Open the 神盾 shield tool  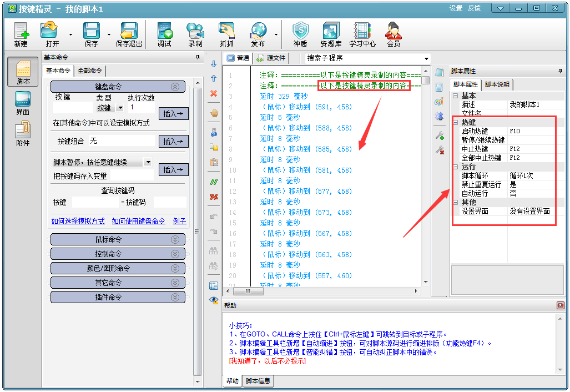tap(301, 34)
